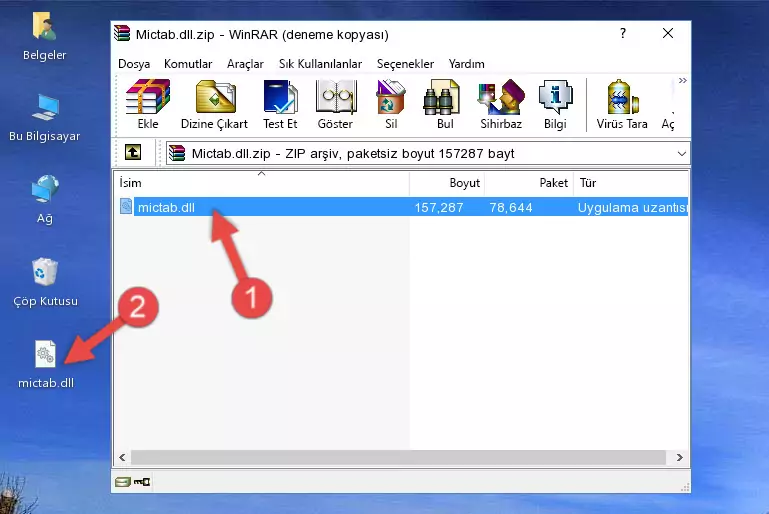This screenshot has width=769, height=514.
Task: Open the Komutlar menu
Action: point(188,64)
